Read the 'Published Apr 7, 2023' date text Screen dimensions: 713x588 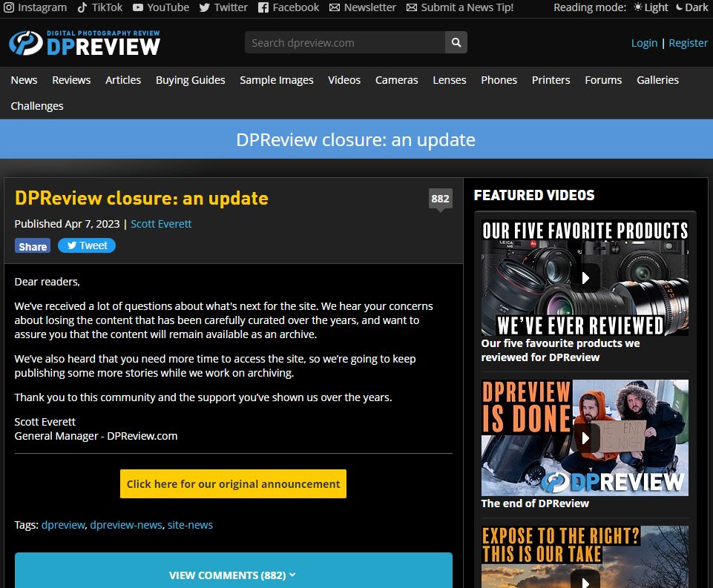click(67, 224)
